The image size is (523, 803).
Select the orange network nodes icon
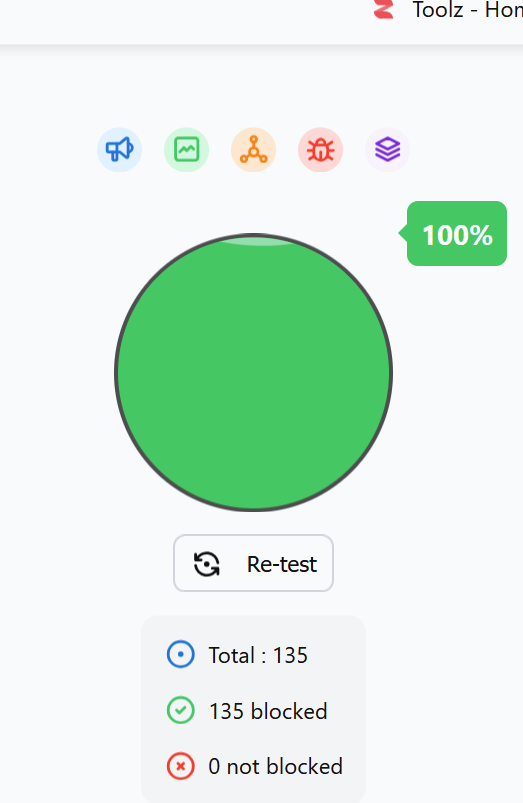coord(254,150)
